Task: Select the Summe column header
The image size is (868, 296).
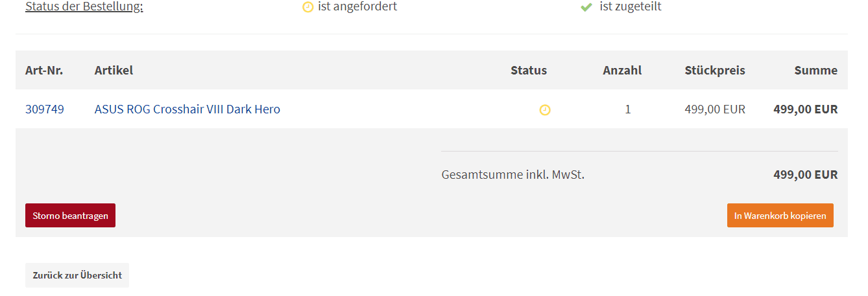Action: (816, 71)
